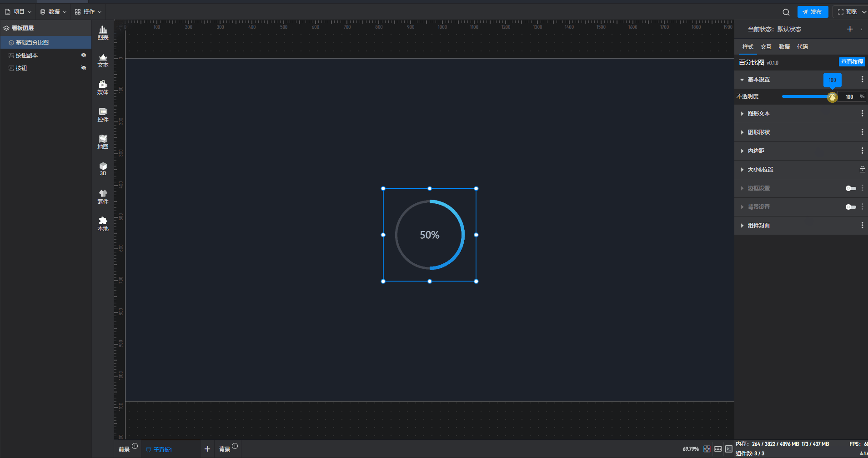
Task: Expand the 大小&位置 section
Action: 760,170
